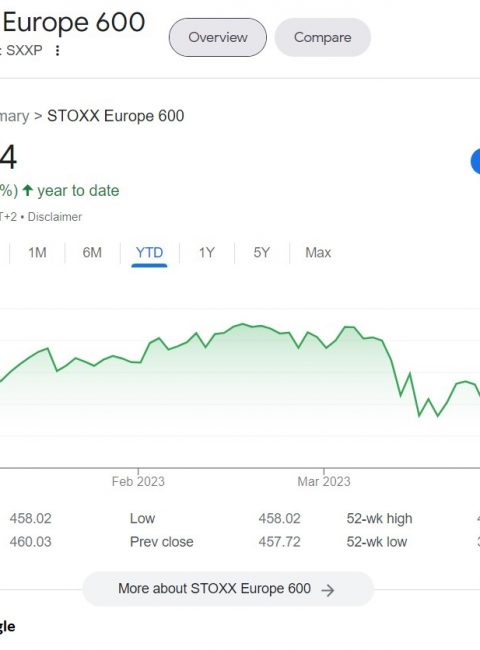Click the Mar 2023 axis marker
The image size is (480, 650).
pos(324,481)
